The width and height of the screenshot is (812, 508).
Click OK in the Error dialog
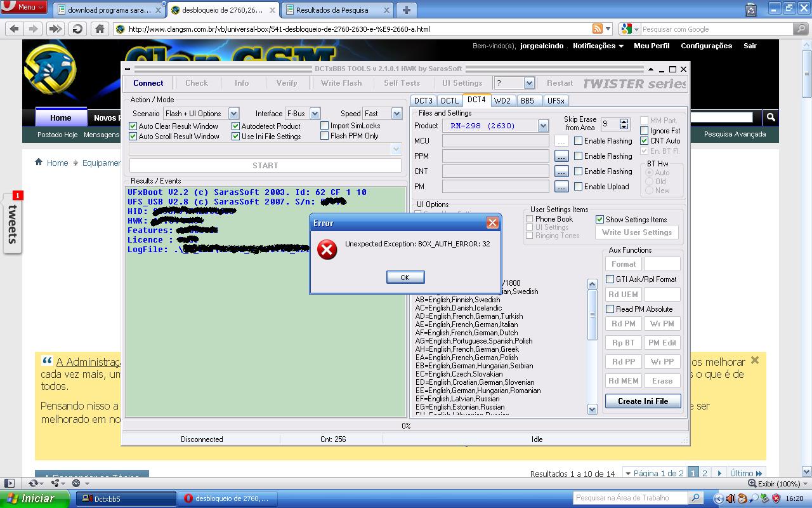[x=405, y=277]
